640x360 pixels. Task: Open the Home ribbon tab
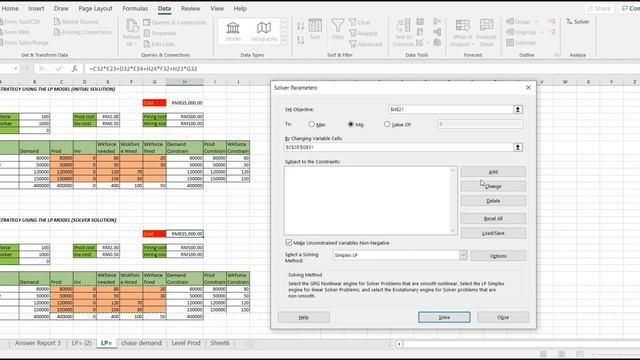(x=10, y=8)
